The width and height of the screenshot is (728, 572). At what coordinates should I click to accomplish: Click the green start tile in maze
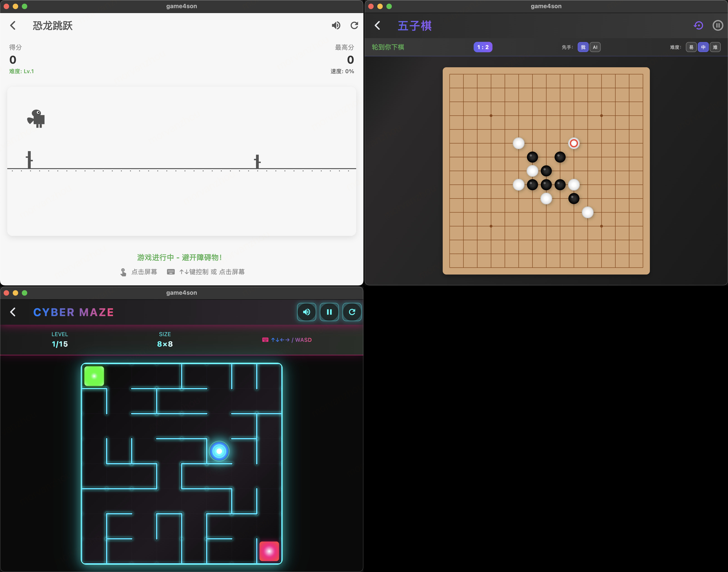coord(94,376)
